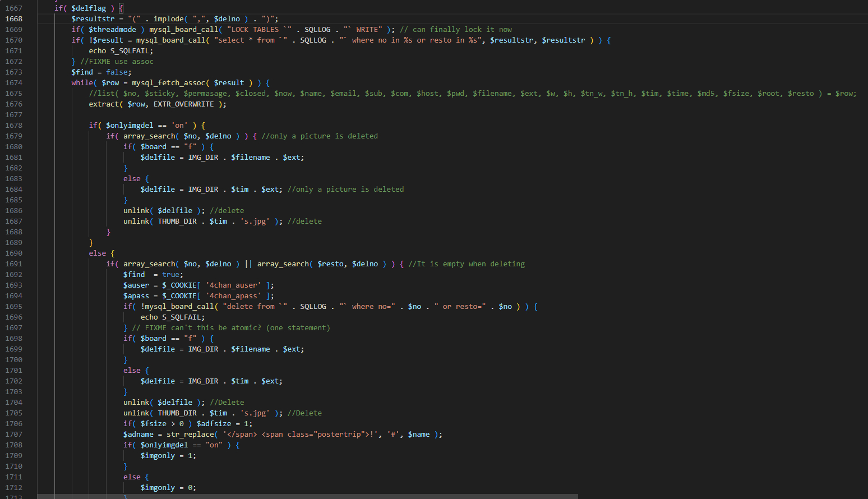Click 'echo S_SQLFAIL;' on line 1671
This screenshot has width=868, height=499.
121,51
